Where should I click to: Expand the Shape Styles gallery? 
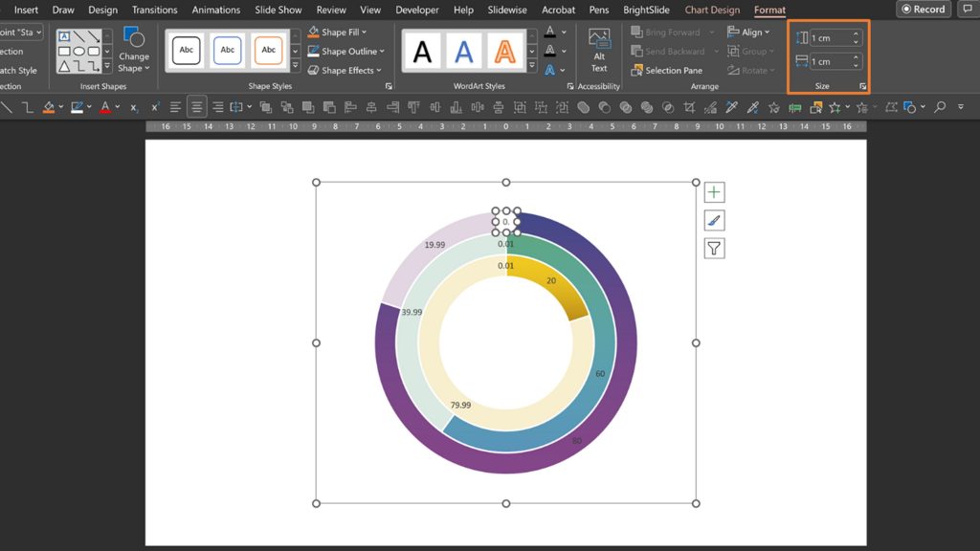click(295, 66)
